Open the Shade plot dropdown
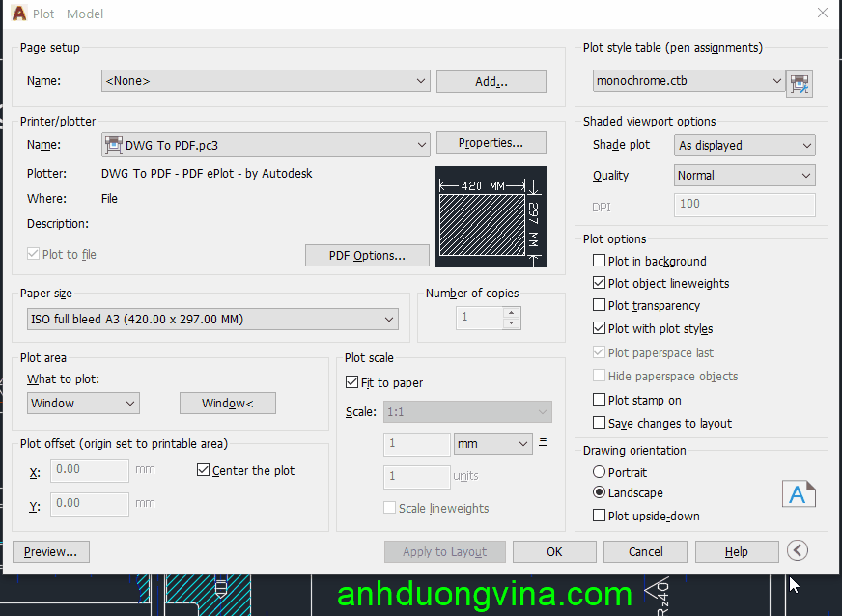842x616 pixels. click(744, 146)
